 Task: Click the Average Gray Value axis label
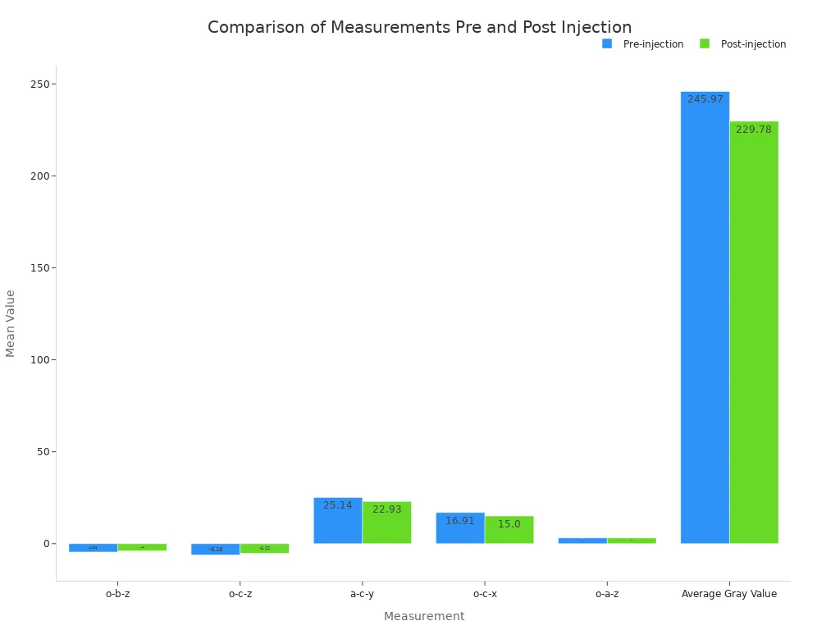(729, 594)
